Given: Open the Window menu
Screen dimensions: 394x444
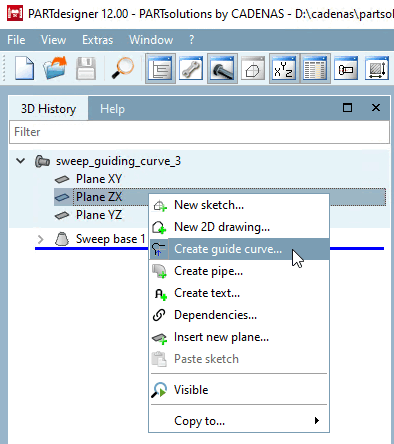Looking at the screenshot, I should [151, 40].
